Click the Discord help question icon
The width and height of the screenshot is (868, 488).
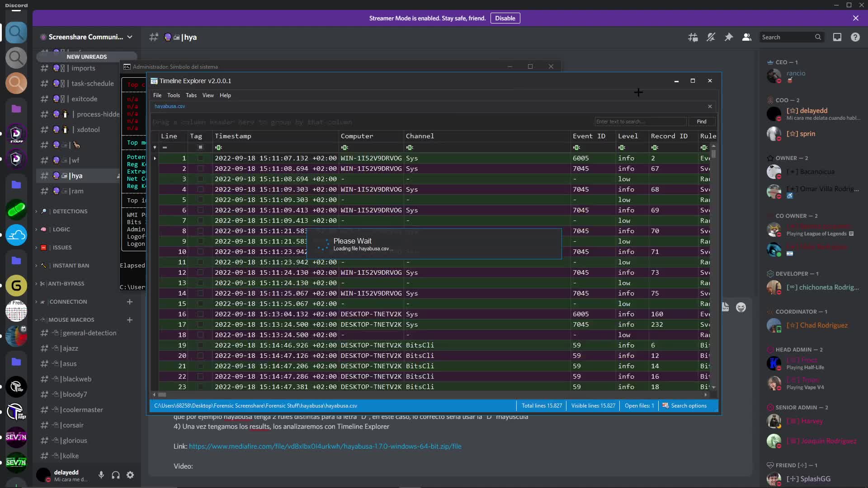855,38
